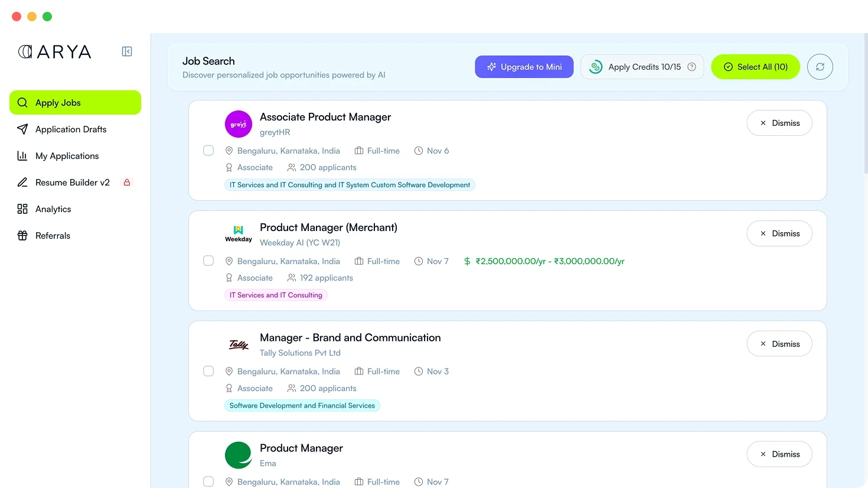Click the Ema company name
Screen dimensions: 868x488
pos(268,463)
